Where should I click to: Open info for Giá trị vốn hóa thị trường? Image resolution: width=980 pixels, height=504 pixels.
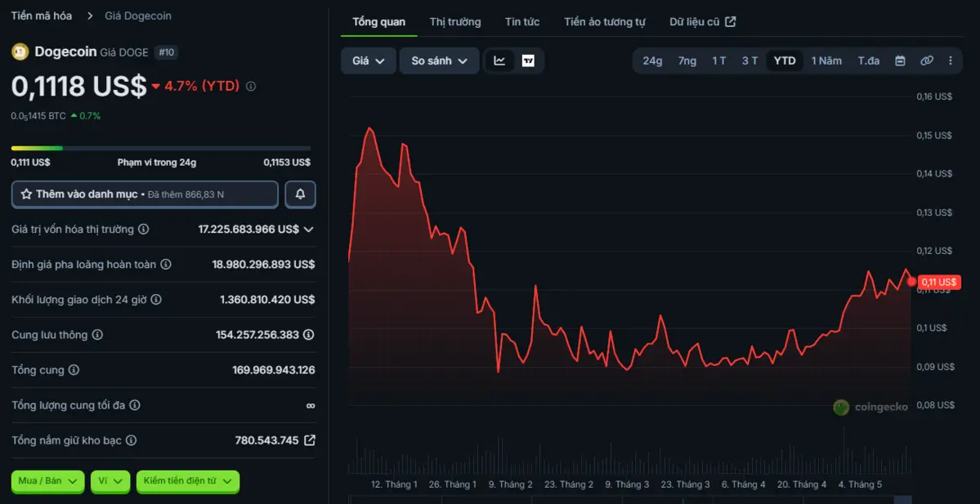click(x=144, y=230)
